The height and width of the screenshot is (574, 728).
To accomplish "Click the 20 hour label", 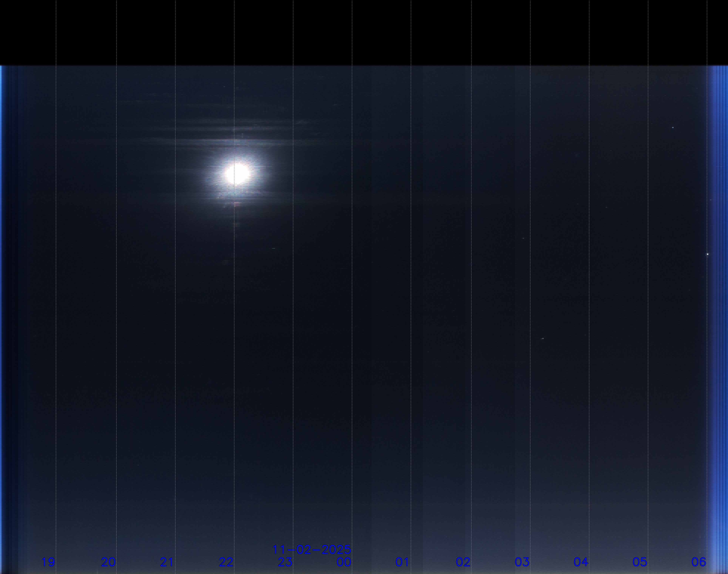I will click(x=108, y=562).
